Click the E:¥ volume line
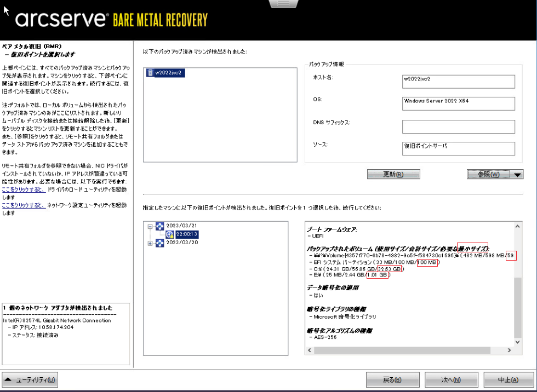The width and height of the screenshot is (537, 392). click(350, 275)
